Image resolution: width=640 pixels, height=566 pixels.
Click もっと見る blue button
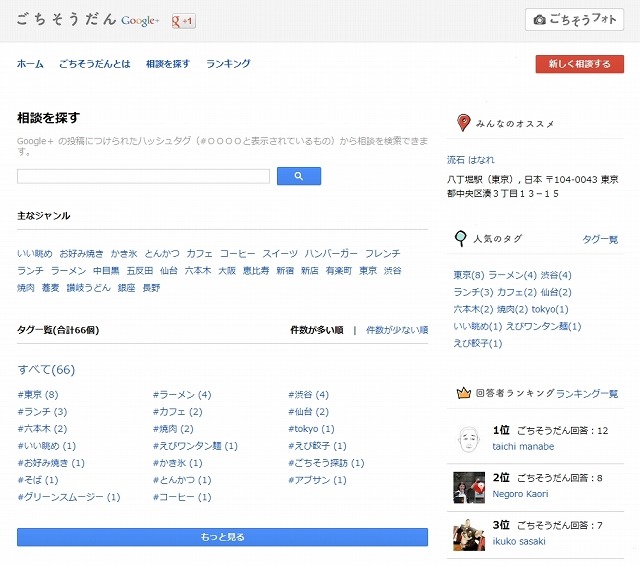point(222,537)
